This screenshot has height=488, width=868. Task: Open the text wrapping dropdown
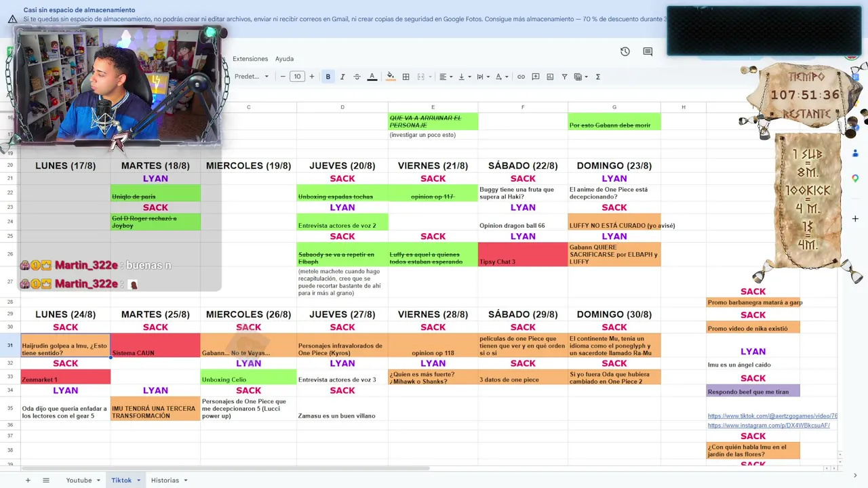pos(483,77)
